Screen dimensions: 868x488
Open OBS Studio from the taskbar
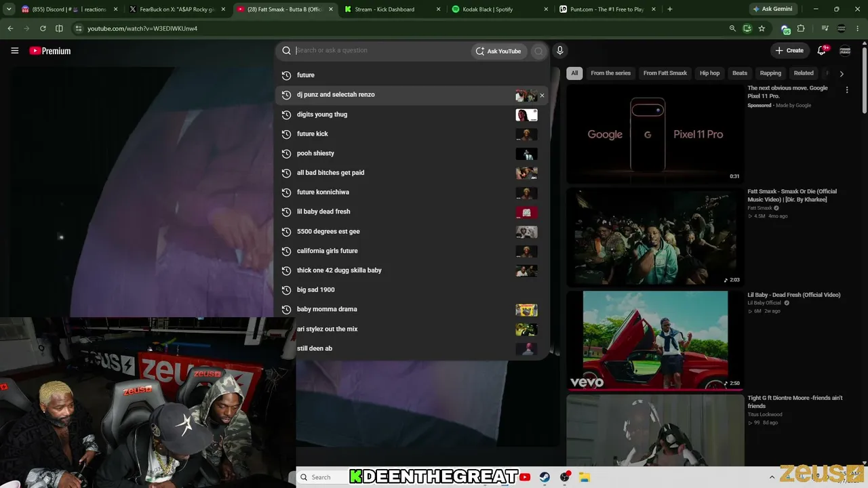coord(565,477)
